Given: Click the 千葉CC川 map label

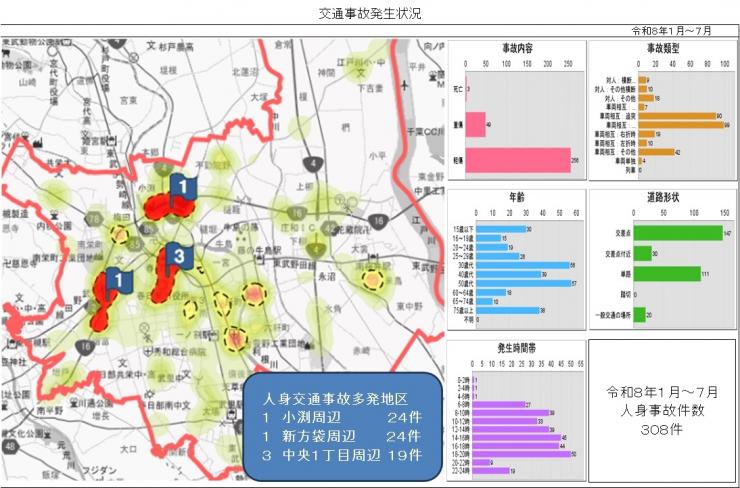Looking at the screenshot, I should point(425,132).
